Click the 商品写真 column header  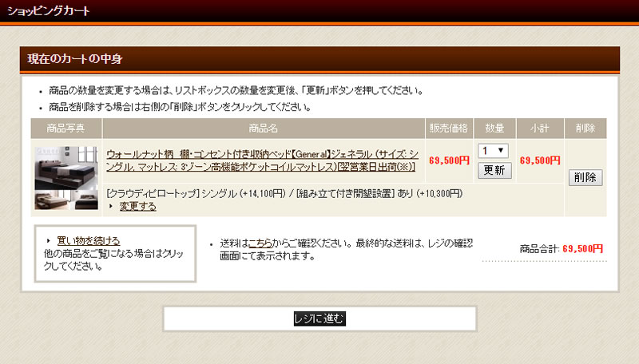coord(66,129)
